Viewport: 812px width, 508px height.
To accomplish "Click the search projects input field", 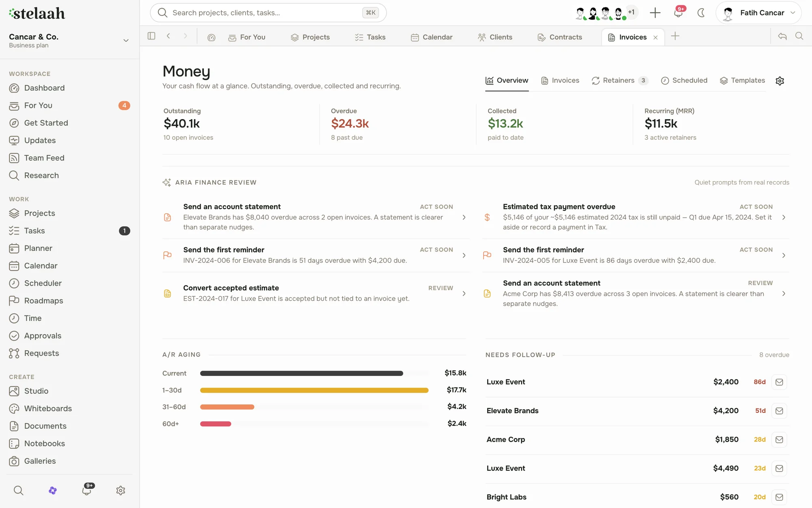I will point(268,13).
